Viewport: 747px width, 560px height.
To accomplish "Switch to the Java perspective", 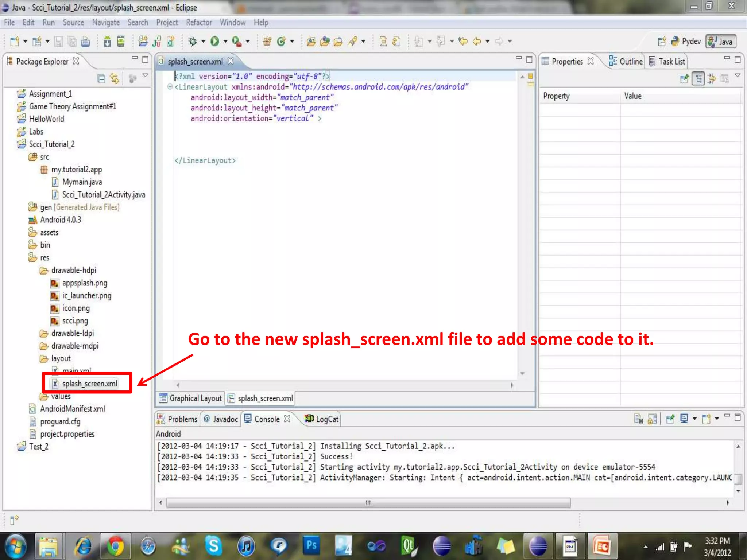I will pyautogui.click(x=721, y=42).
